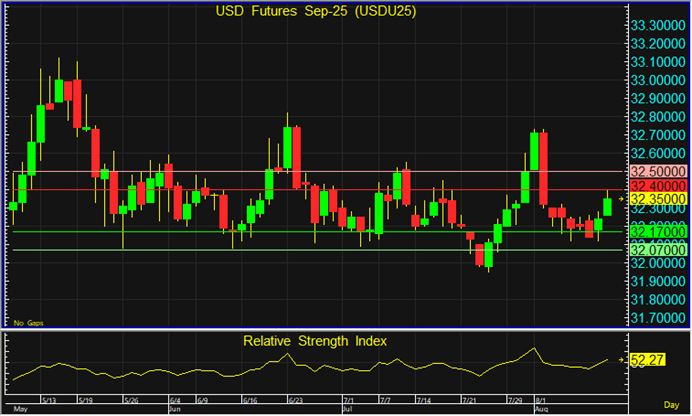Click the 6/23 date on time axis

295,399
